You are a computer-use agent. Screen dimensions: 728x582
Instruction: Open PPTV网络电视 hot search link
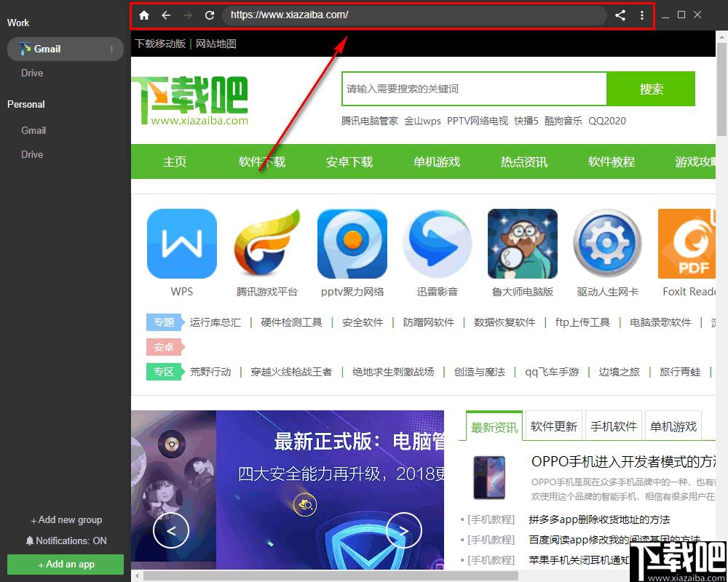pos(478,121)
